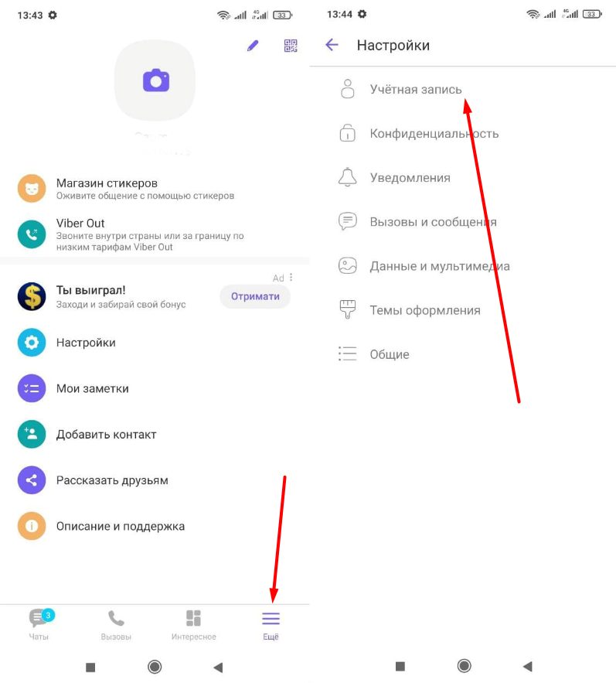Image resolution: width=616 pixels, height=683 pixels.
Task: Open Конфиденциальность settings
Action: 463,133
